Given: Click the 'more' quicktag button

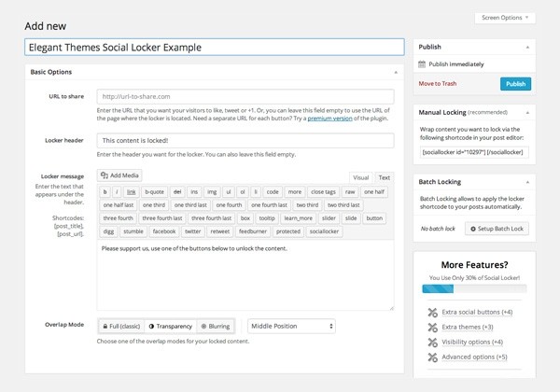Looking at the screenshot, I should [295, 192].
